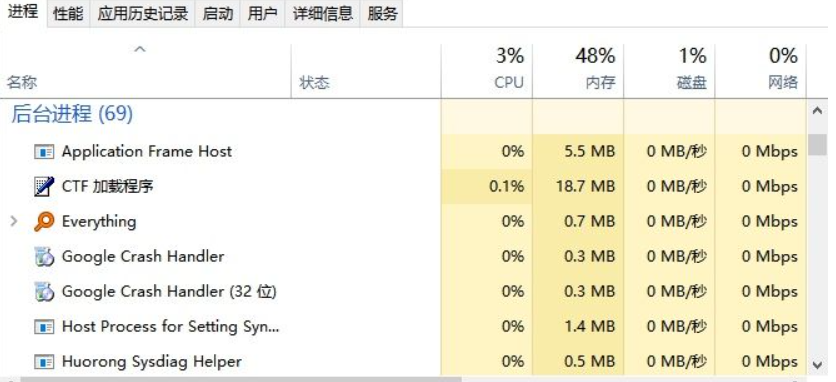Select the CTF 加载程序 pen icon
Image resolution: width=836 pixels, height=382 pixels.
(44, 187)
